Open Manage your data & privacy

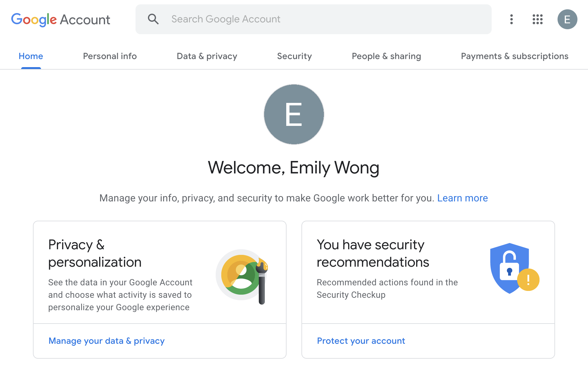(106, 341)
